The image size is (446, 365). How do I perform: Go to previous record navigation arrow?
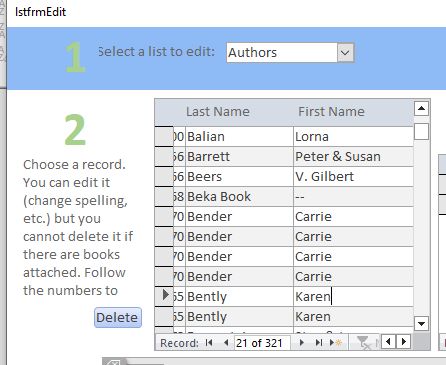pyautogui.click(x=226, y=342)
